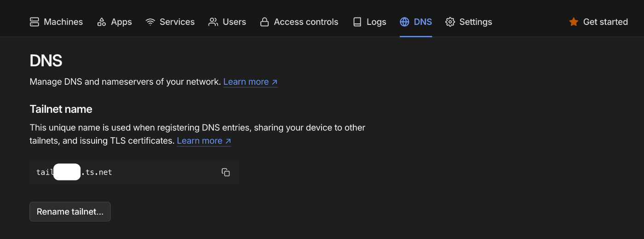Viewport: 644px width, 239px height.
Task: Copy the tailnet name with the copy icon
Action: [225, 172]
